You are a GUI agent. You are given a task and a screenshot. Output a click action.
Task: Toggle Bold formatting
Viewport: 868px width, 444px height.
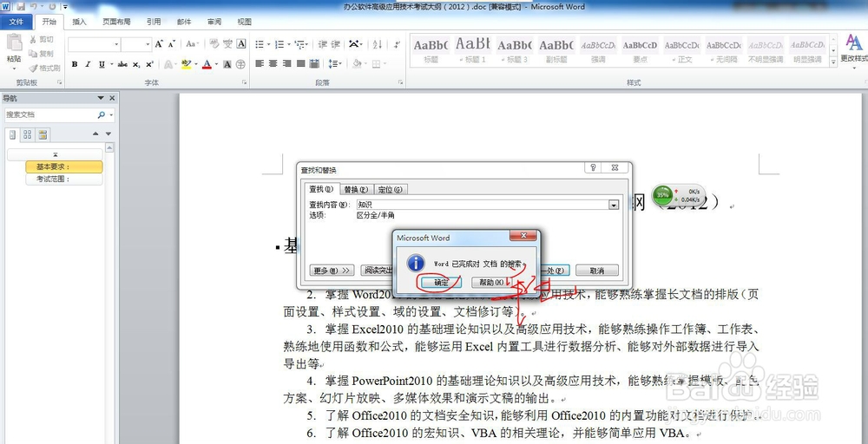(x=74, y=64)
